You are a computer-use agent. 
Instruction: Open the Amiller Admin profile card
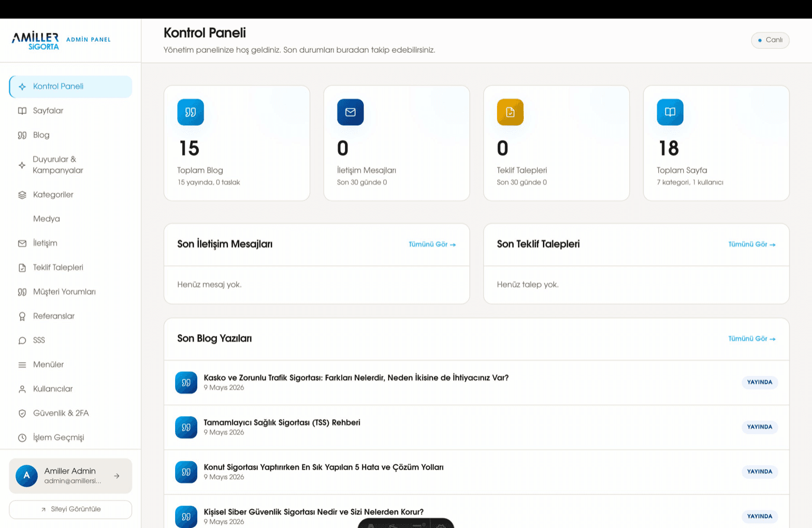[x=71, y=476]
